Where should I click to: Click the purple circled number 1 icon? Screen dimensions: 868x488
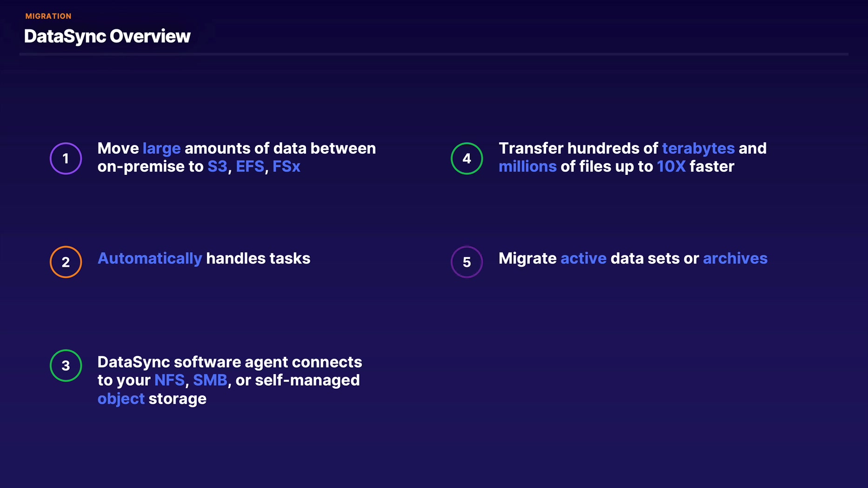click(66, 158)
